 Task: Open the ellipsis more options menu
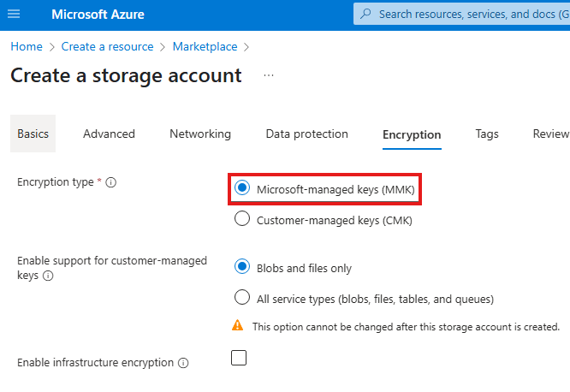coord(269,75)
